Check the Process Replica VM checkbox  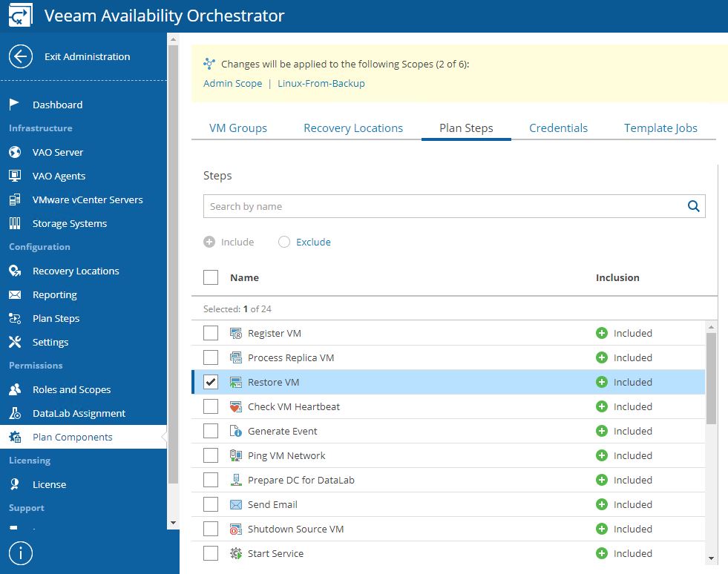(211, 357)
